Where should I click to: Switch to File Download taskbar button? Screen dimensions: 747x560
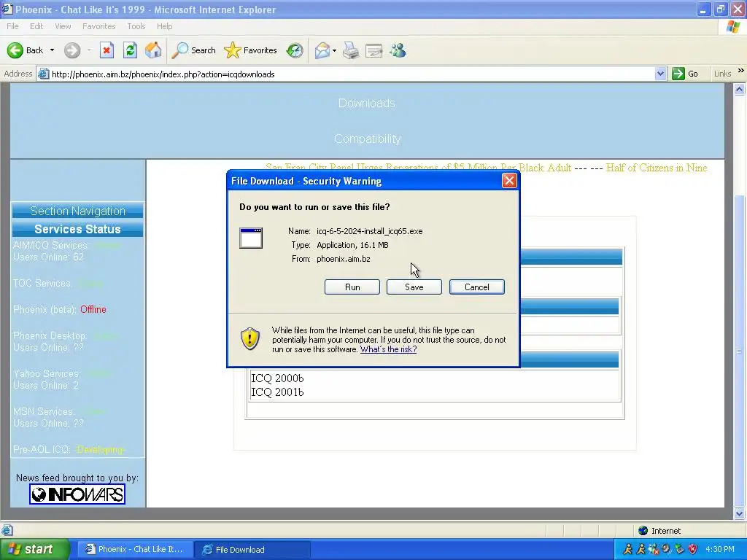[252, 550]
